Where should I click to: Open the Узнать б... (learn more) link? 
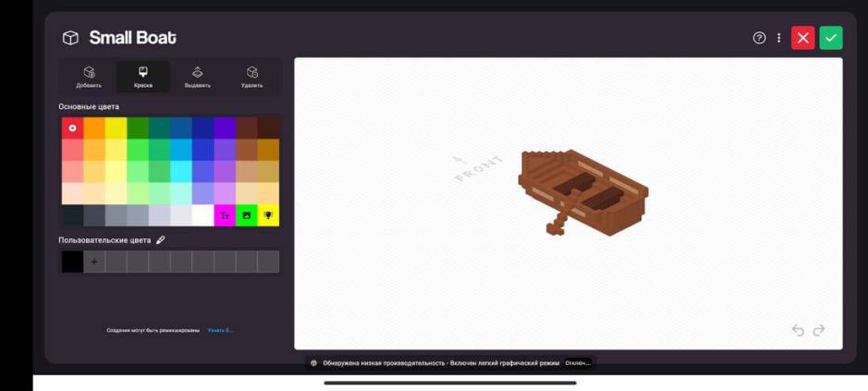click(x=220, y=331)
